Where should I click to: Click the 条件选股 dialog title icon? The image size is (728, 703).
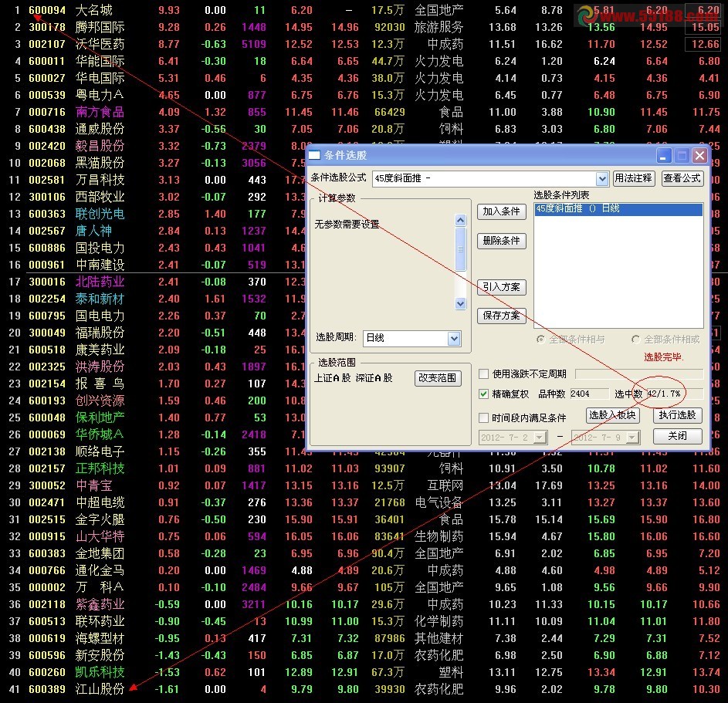pyautogui.click(x=315, y=155)
